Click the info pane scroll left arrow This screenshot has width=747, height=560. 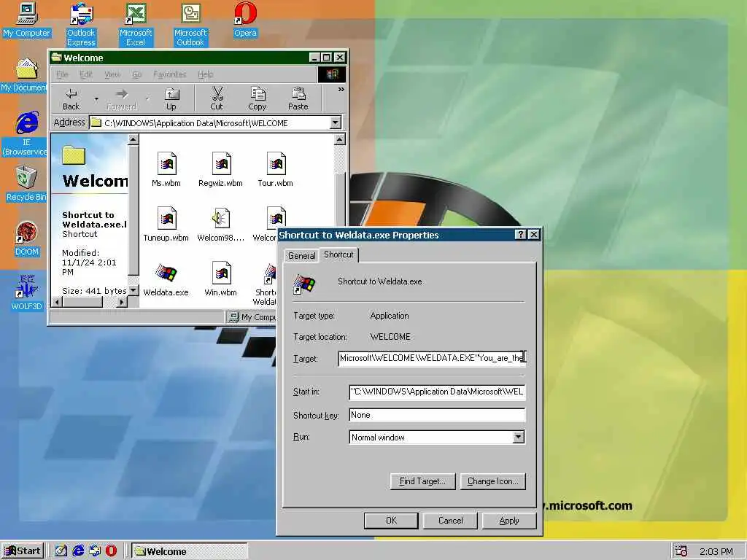[x=57, y=302]
